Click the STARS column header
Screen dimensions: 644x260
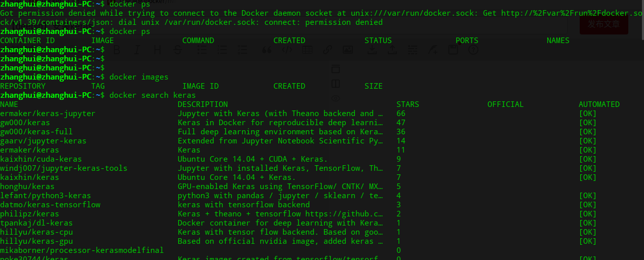coord(408,104)
